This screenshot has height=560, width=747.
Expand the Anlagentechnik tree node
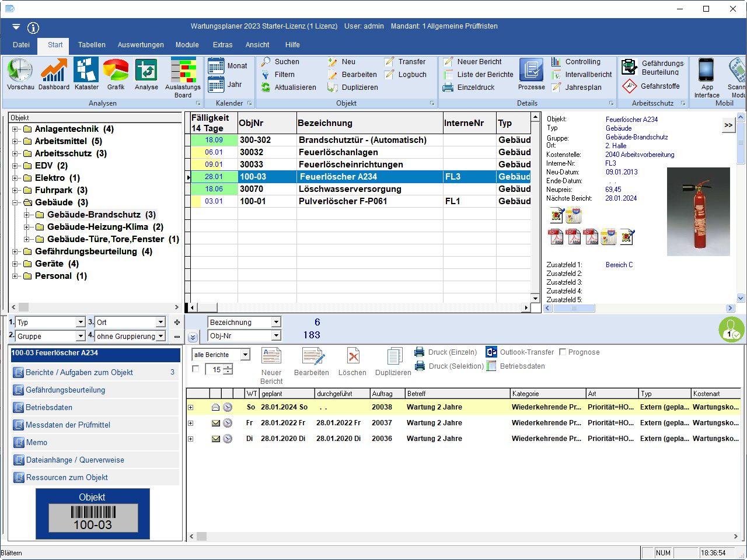tap(15, 129)
